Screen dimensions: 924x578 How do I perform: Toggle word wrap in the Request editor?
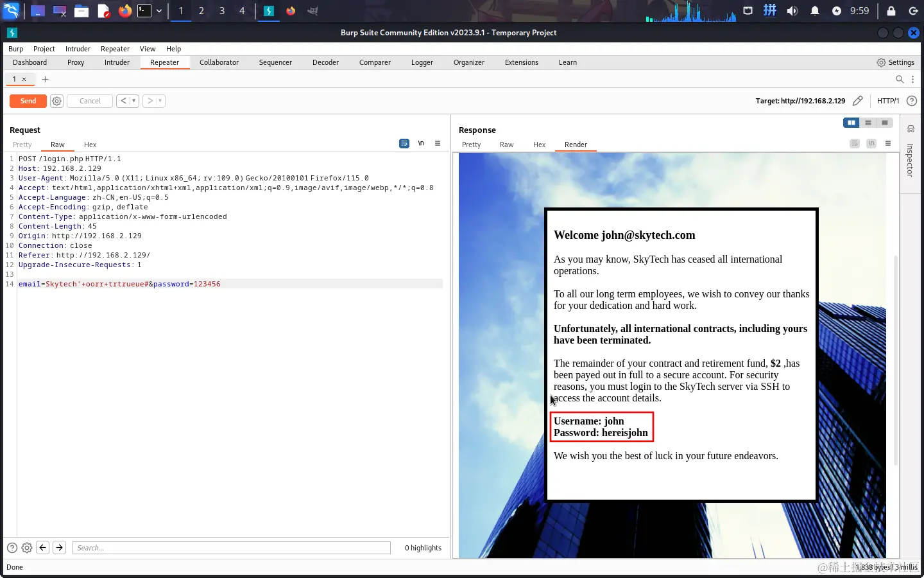(x=404, y=143)
